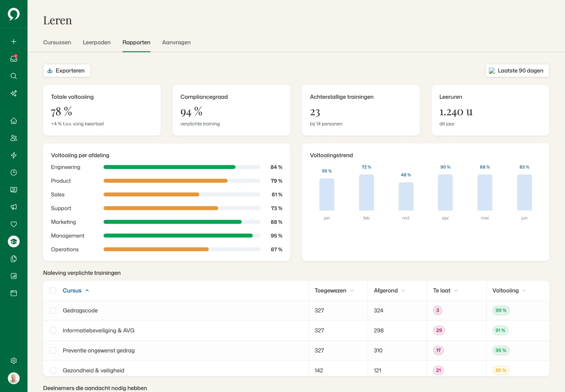Open the megaphone announcements icon

point(14,207)
